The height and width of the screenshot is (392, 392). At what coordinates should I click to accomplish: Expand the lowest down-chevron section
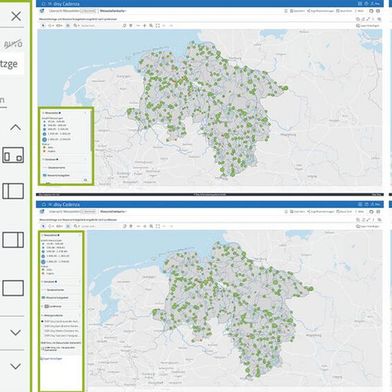coord(15,366)
